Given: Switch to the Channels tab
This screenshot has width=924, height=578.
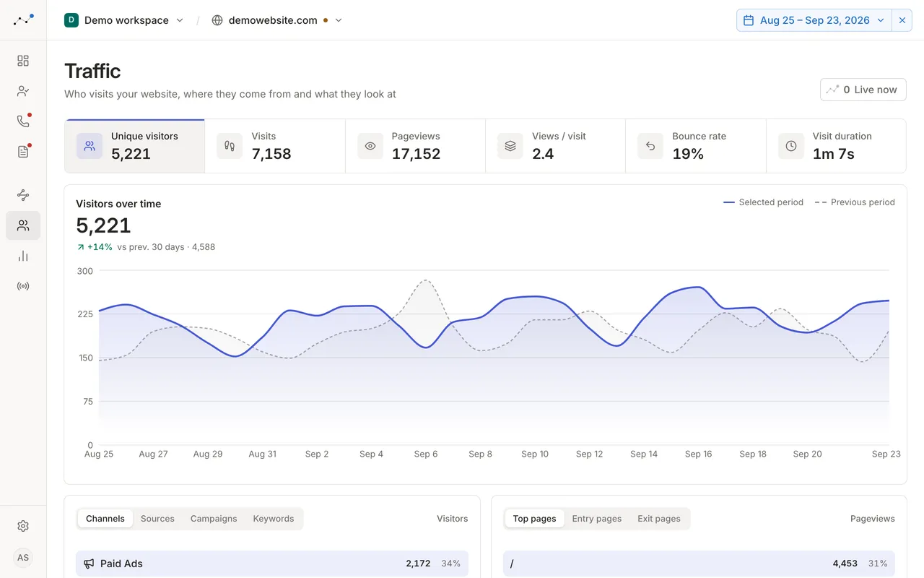Looking at the screenshot, I should [x=105, y=519].
